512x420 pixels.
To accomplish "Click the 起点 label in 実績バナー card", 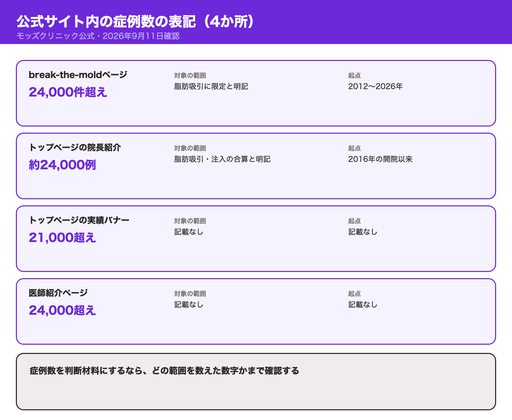I will click(355, 221).
